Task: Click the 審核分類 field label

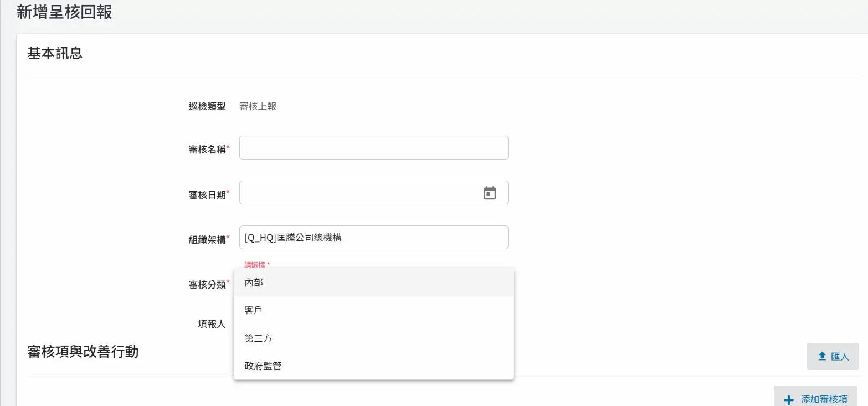Action: pos(207,284)
